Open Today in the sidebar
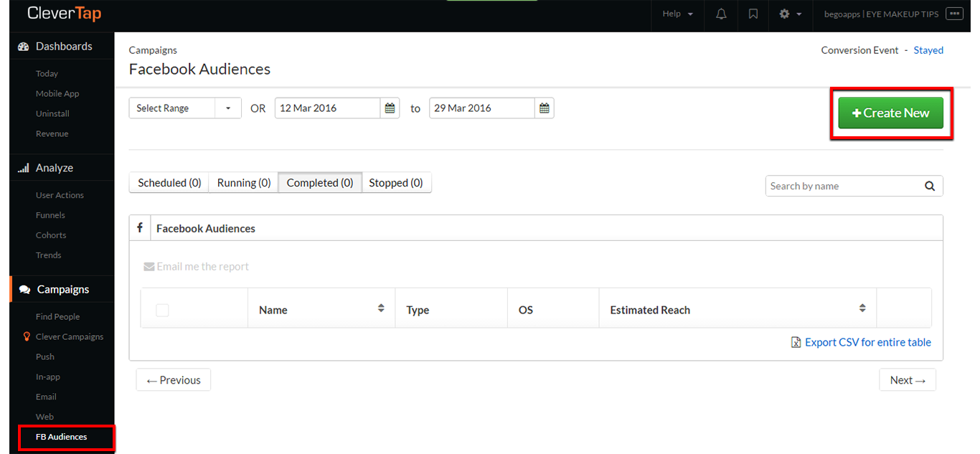980x454 pixels. click(47, 74)
